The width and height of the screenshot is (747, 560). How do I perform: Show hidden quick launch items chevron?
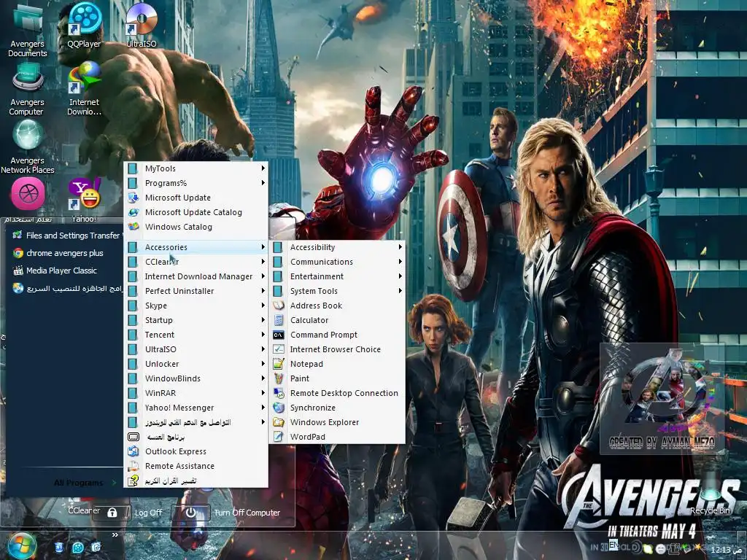tap(115, 534)
